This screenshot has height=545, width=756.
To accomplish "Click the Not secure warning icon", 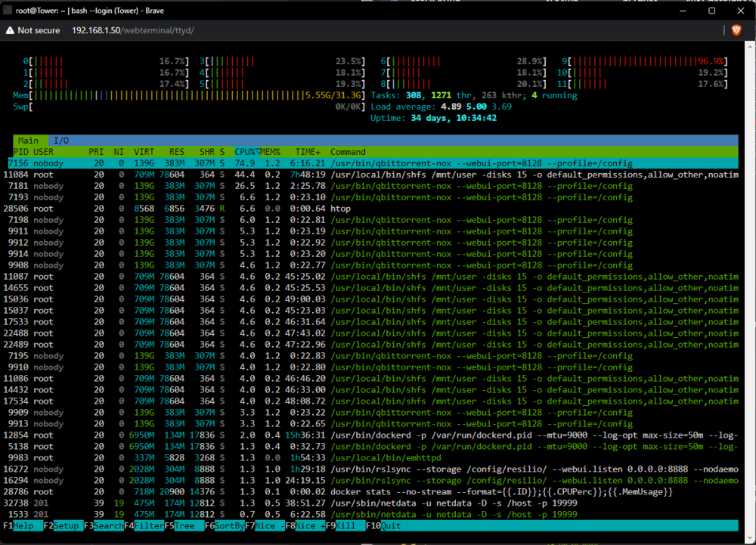I will pos(10,30).
